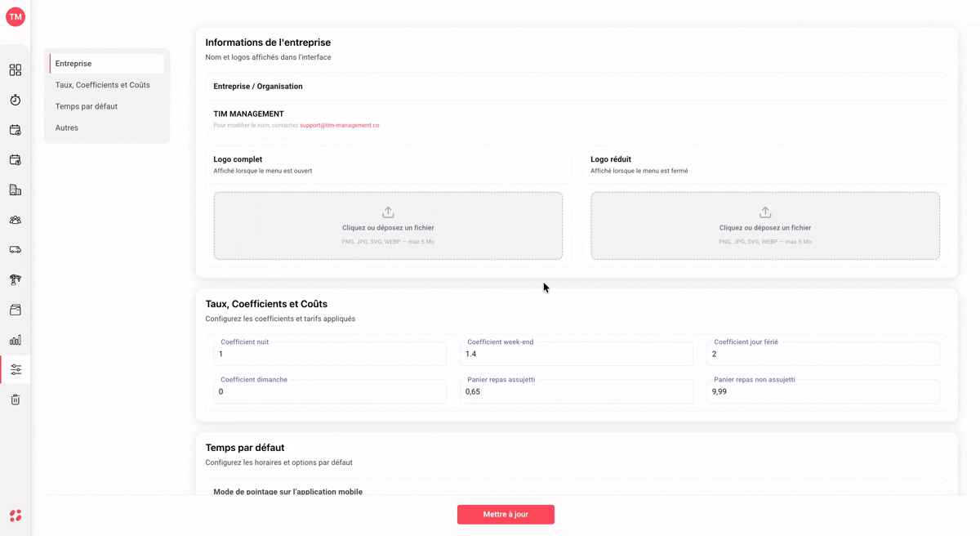The width and height of the screenshot is (980, 536).
Task: Focus the Panier repas assujetti field
Action: click(577, 391)
